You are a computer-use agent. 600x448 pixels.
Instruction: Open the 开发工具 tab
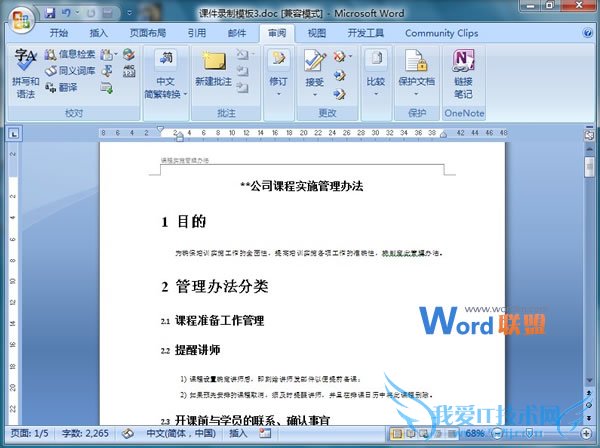coord(366,33)
